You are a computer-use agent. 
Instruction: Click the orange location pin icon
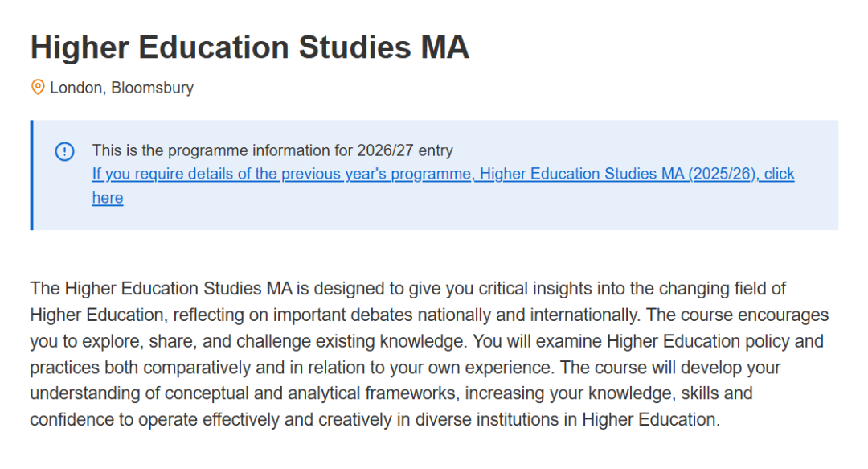(38, 88)
